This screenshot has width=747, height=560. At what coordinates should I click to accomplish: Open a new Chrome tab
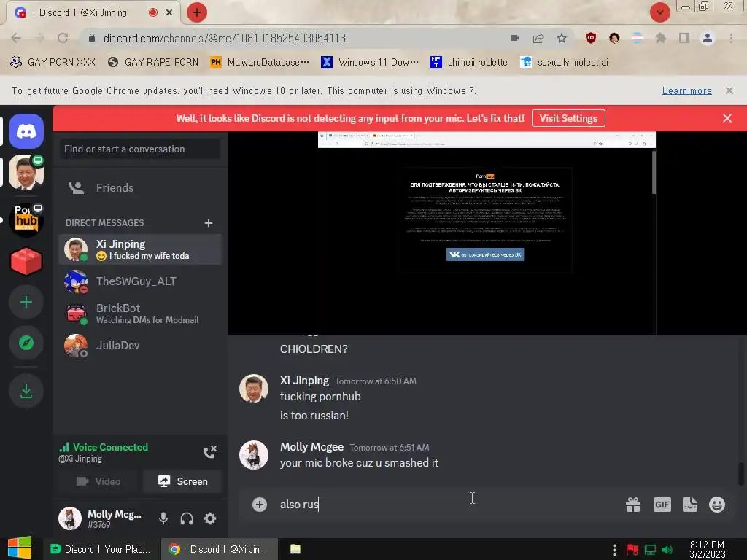[x=197, y=12]
